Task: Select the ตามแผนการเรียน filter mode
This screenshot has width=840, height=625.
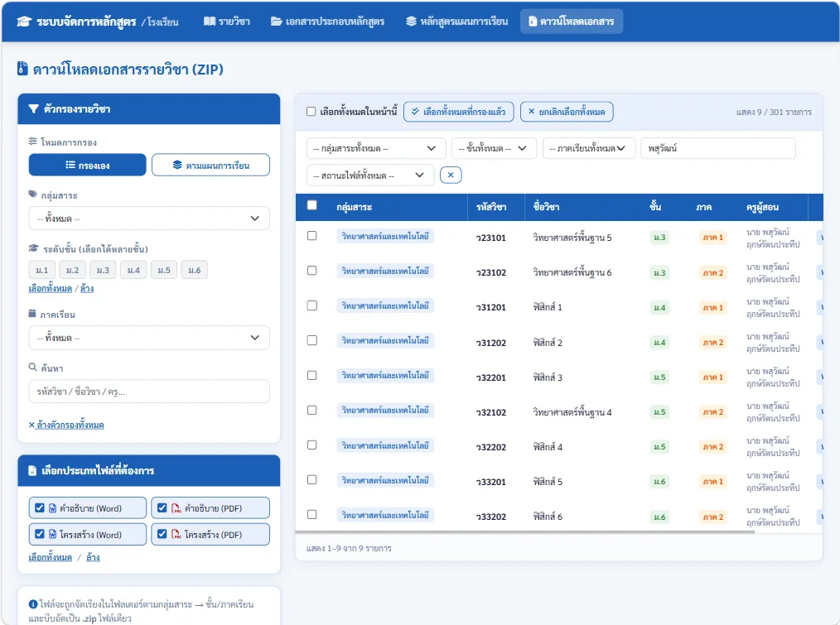Action: [x=210, y=165]
